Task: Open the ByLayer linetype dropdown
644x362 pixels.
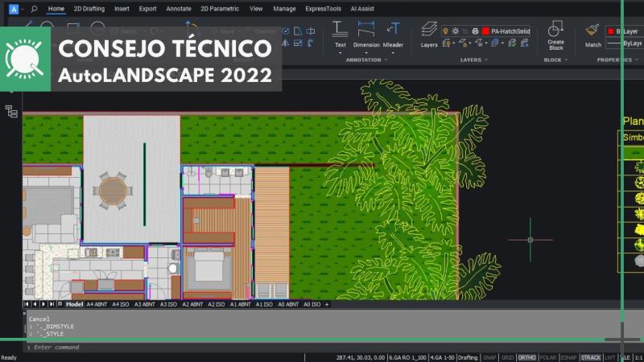Action: pos(625,43)
